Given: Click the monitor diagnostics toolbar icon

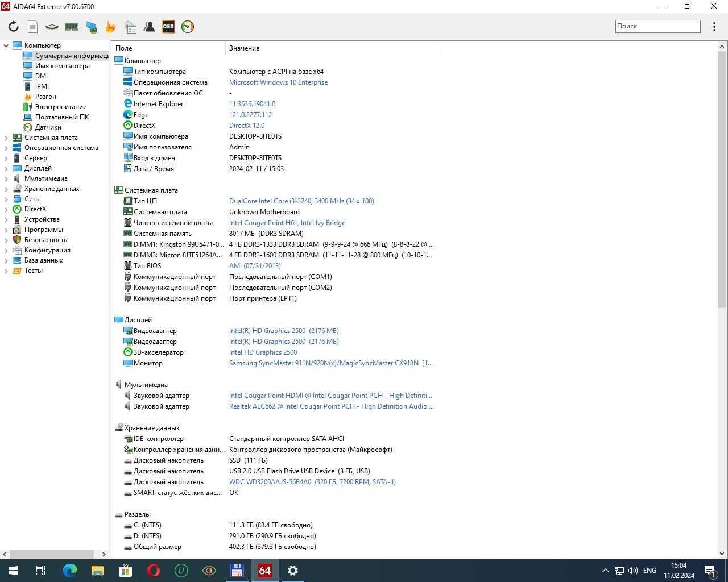Looking at the screenshot, I should tap(92, 27).
